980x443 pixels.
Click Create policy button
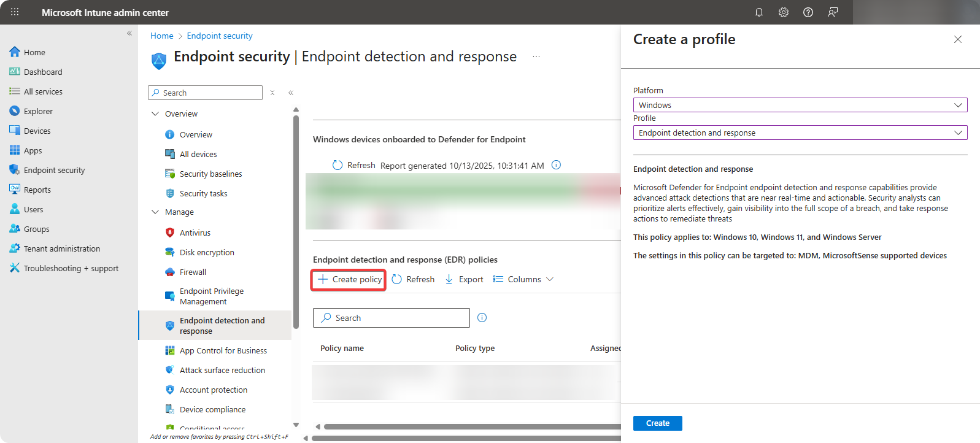[349, 279]
